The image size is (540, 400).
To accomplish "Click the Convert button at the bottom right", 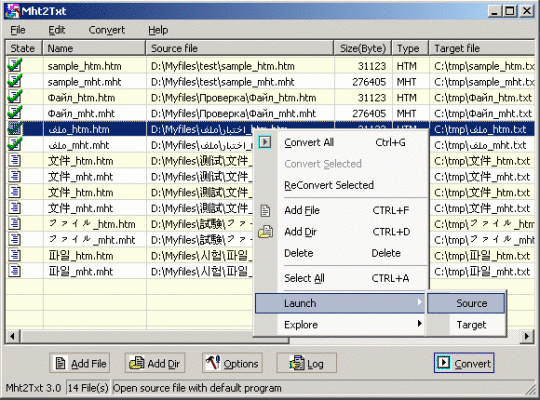I will tap(464, 363).
